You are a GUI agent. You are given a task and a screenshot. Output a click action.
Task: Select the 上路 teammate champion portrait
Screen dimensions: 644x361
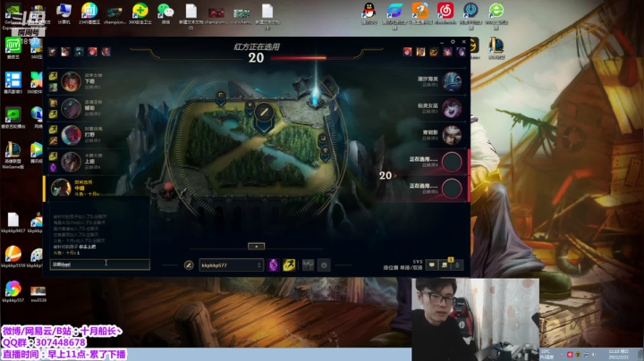pos(71,162)
